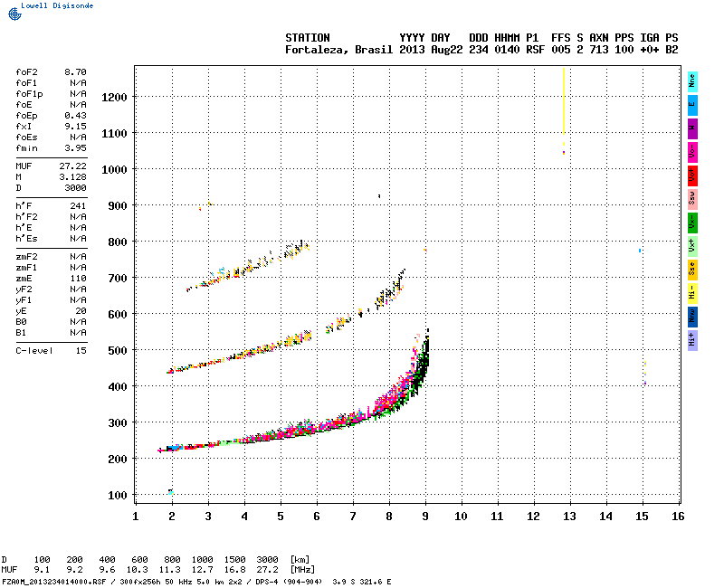Image resolution: width=724 pixels, height=588 pixels.
Task: Open the Lowell Digisonde title link
Action: [x=57, y=5]
